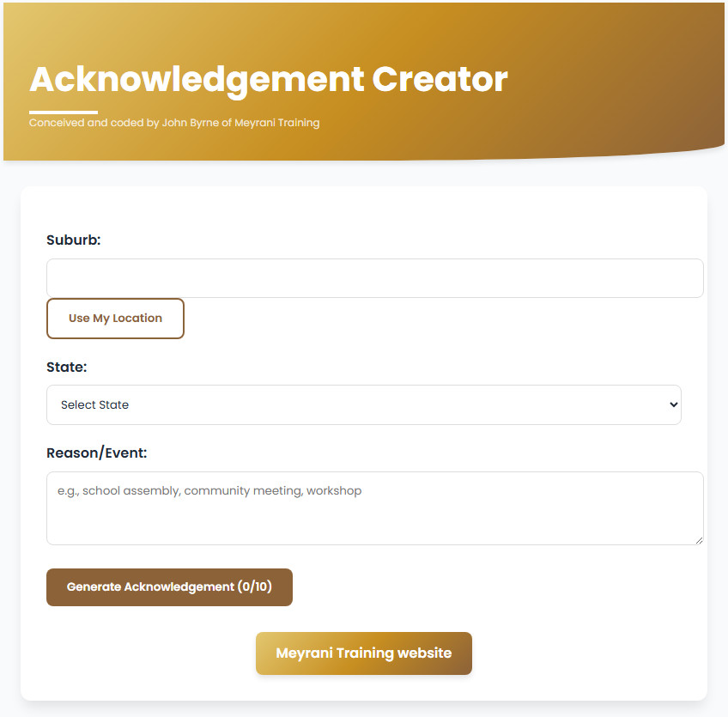Screen dimensions: 728x717
Task: Click the State label above the dropdown
Action: tap(66, 367)
